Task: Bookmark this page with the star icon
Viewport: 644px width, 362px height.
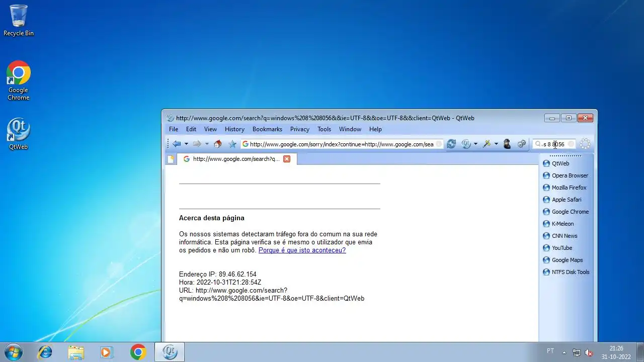Action: [x=232, y=144]
